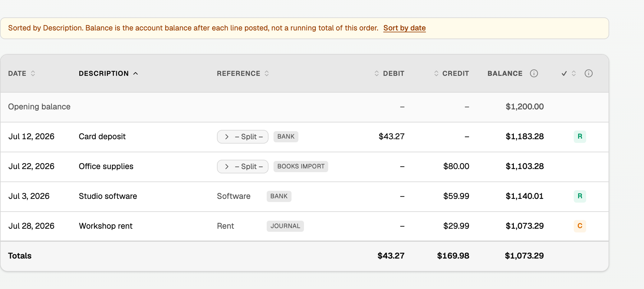Open the Balance column info icon

tap(534, 73)
